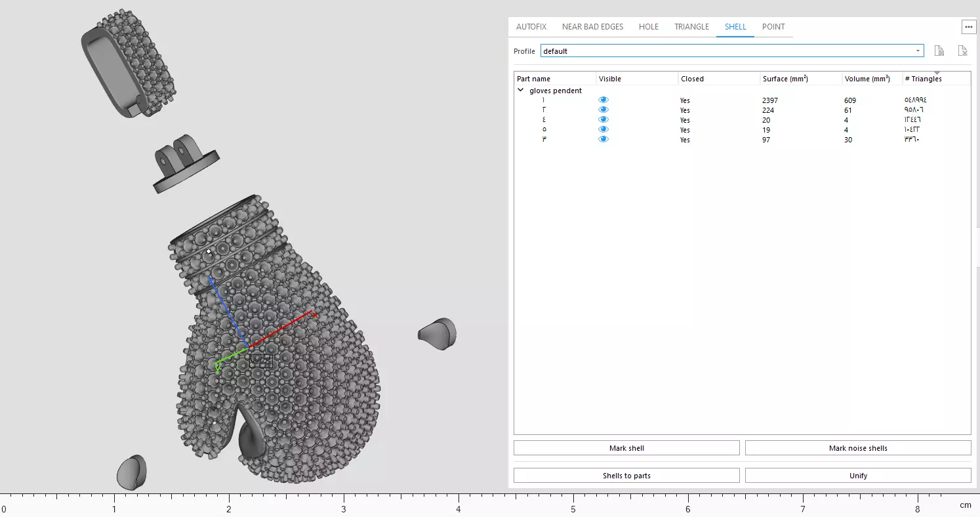Sort by the Part name column header
The width and height of the screenshot is (980, 517).
pos(555,79)
